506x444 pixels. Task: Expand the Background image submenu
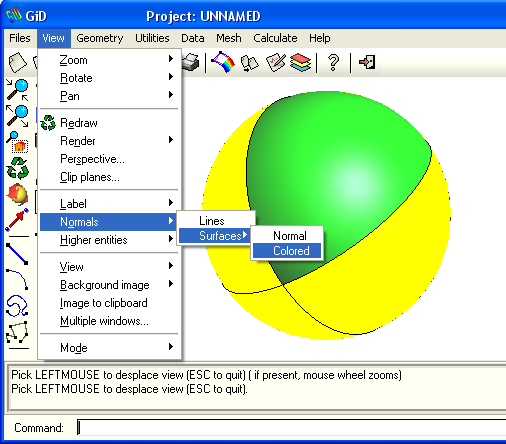[x=109, y=285]
